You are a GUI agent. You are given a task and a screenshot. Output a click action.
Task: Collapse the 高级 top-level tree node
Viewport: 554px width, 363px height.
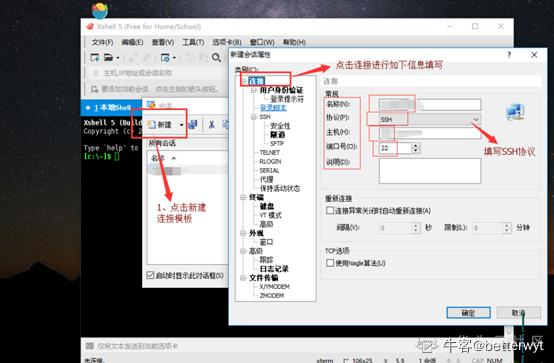coord(243,251)
